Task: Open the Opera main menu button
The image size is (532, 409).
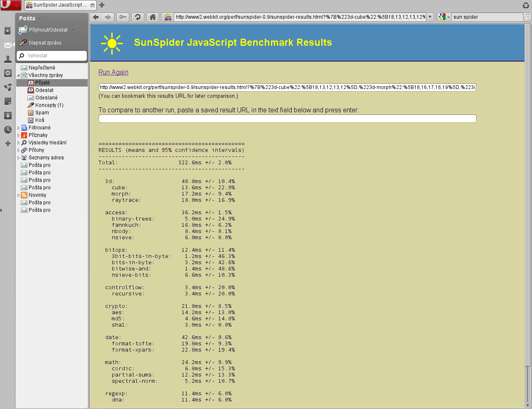Action: (10, 5)
